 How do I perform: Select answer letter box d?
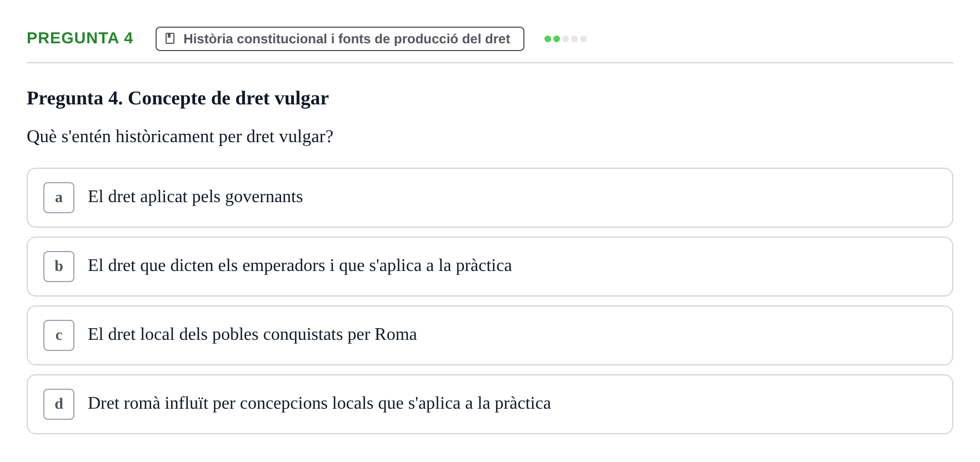(59, 404)
